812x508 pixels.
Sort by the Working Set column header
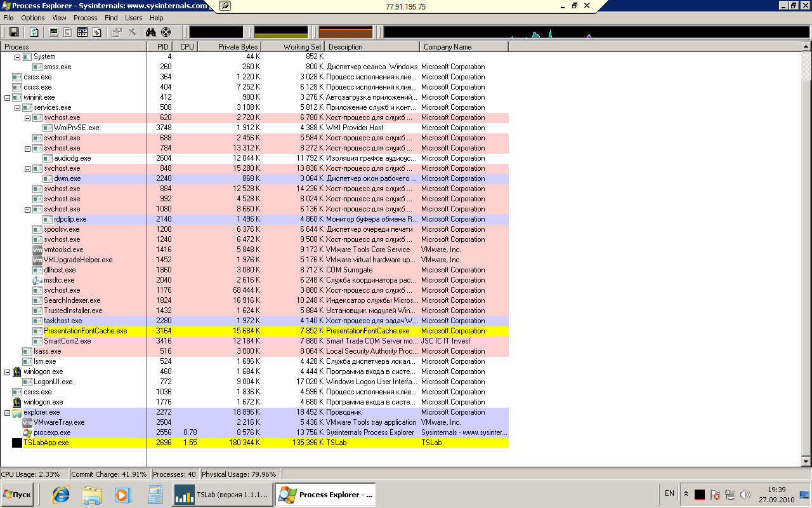(293, 47)
